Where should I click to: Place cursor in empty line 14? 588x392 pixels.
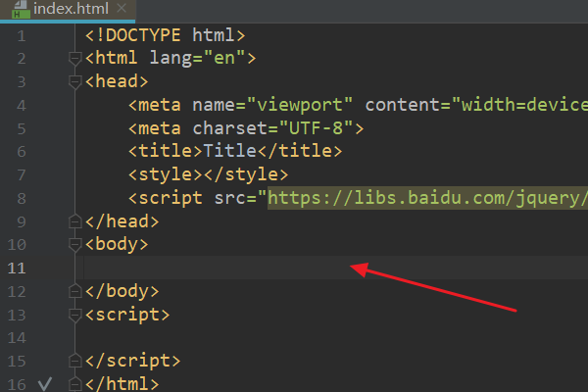335,337
